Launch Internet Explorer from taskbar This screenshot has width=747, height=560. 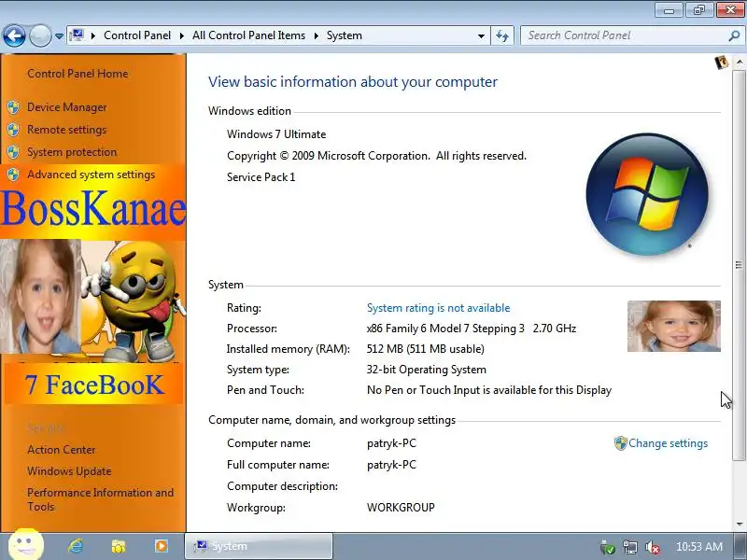point(76,546)
